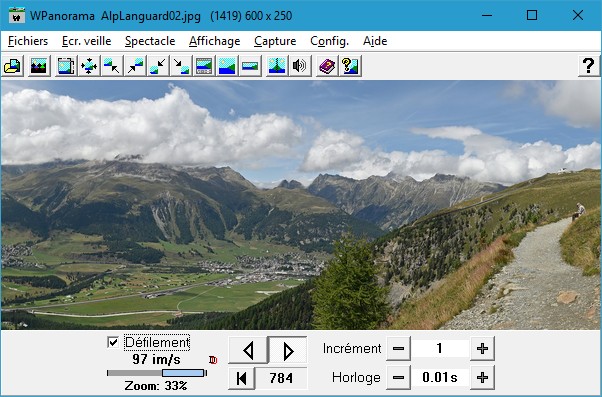
Task: Open the Config. menu
Action: [329, 41]
